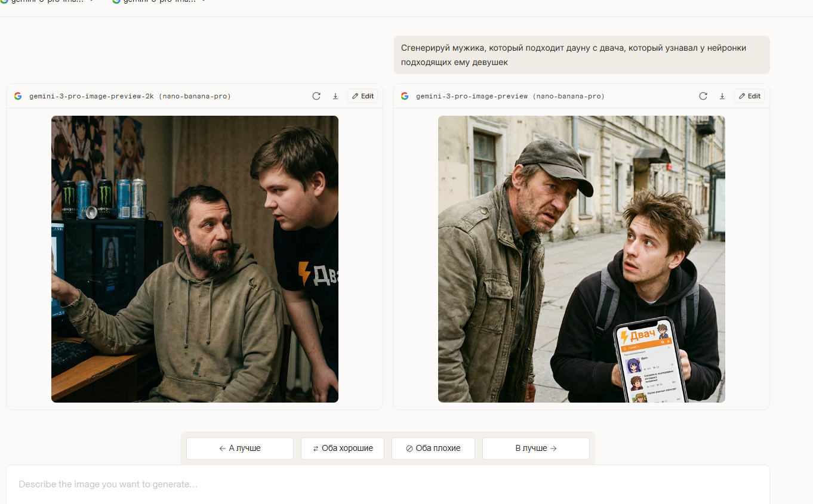813x504 pixels.
Task: Vote "В лучше"
Action: click(536, 449)
